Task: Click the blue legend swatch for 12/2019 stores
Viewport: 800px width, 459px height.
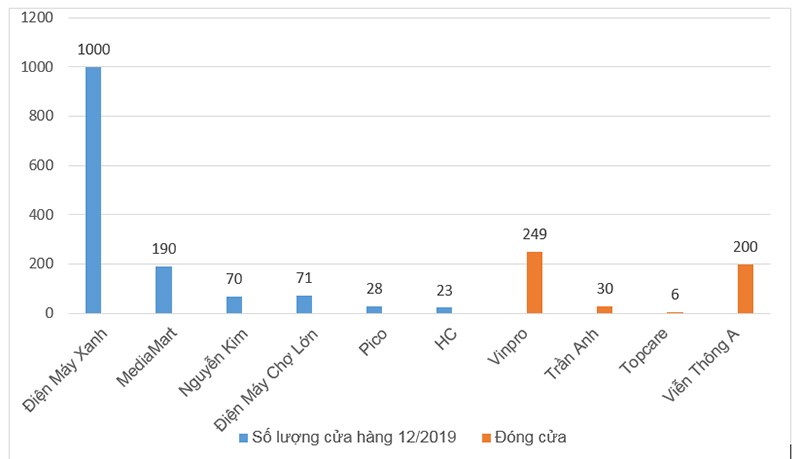Action: pyautogui.click(x=242, y=437)
